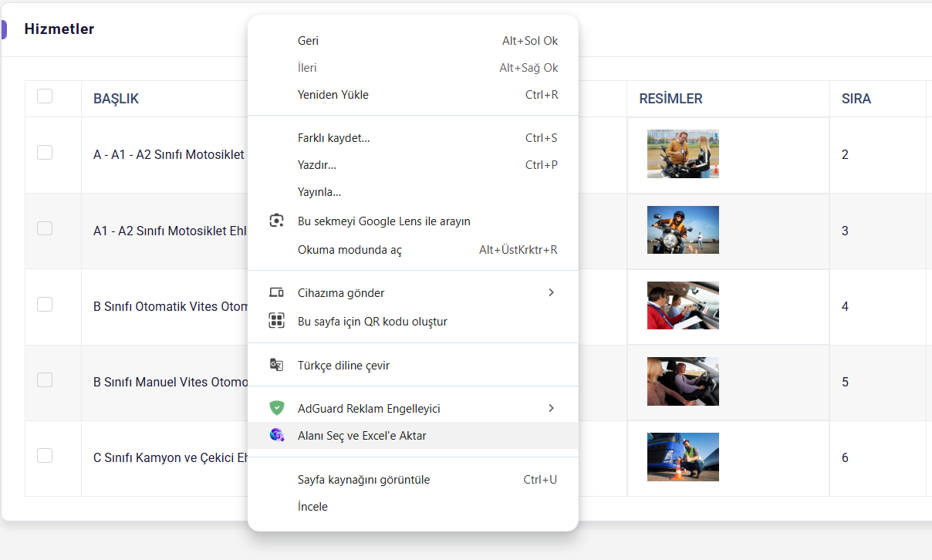View the car lesson thumbnail in row 4
Image resolution: width=932 pixels, height=560 pixels.
click(683, 305)
